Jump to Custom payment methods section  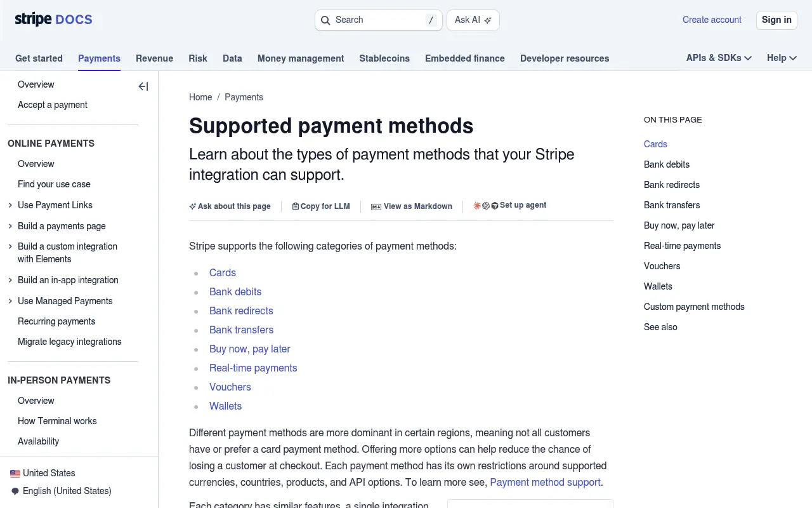[x=694, y=307]
